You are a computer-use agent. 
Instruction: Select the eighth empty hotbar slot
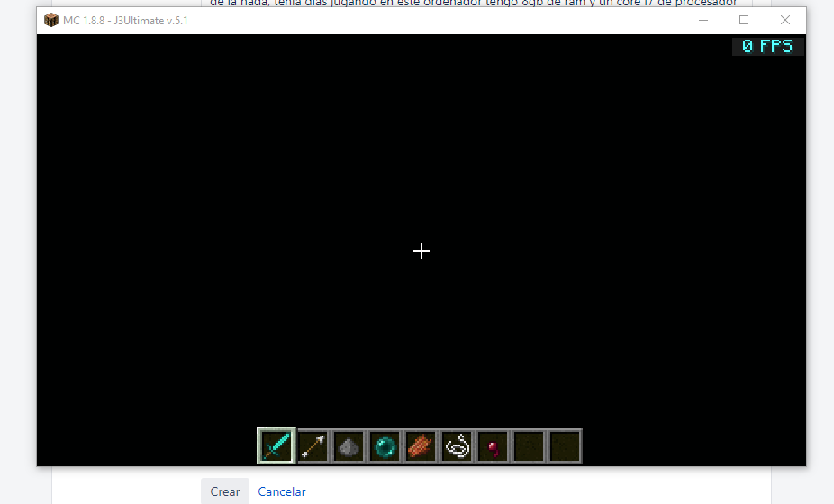530,446
